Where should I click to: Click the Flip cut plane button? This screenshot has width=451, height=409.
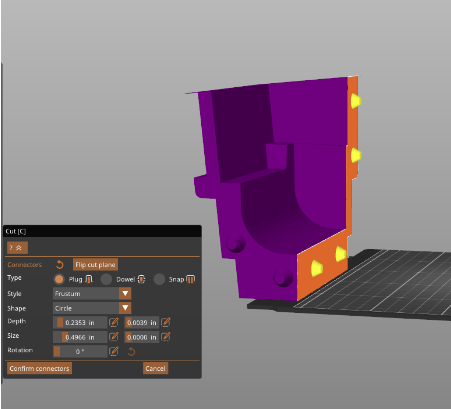coord(95,265)
